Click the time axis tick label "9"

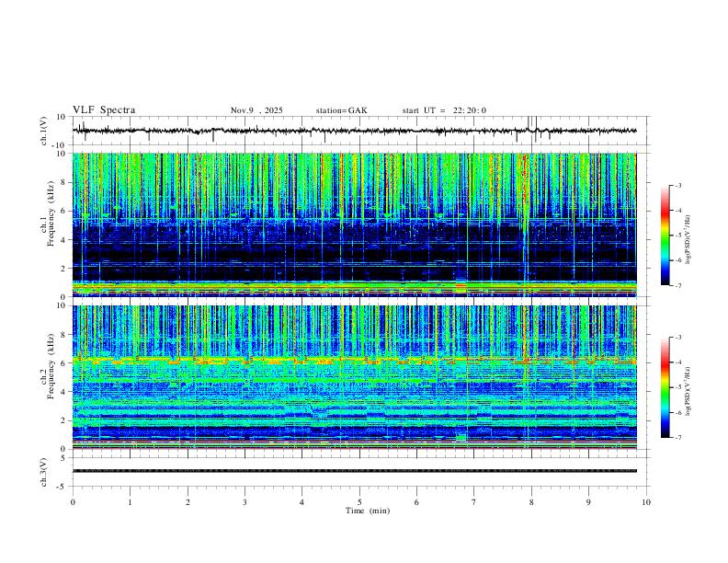(x=588, y=502)
